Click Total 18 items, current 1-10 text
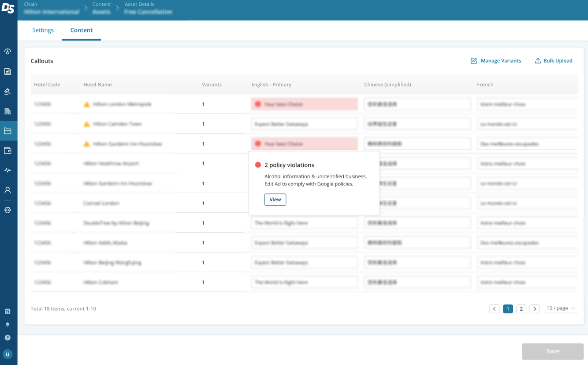 click(x=63, y=309)
